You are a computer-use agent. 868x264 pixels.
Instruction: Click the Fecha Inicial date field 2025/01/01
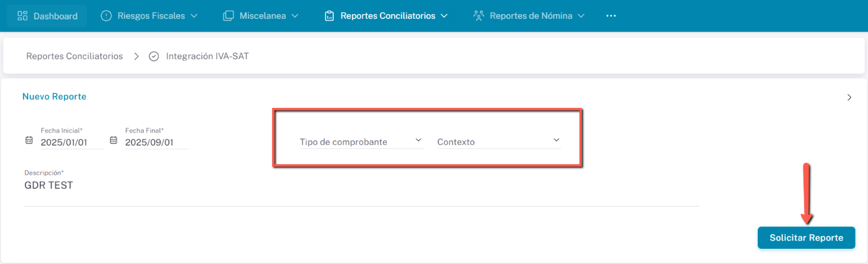coord(71,142)
